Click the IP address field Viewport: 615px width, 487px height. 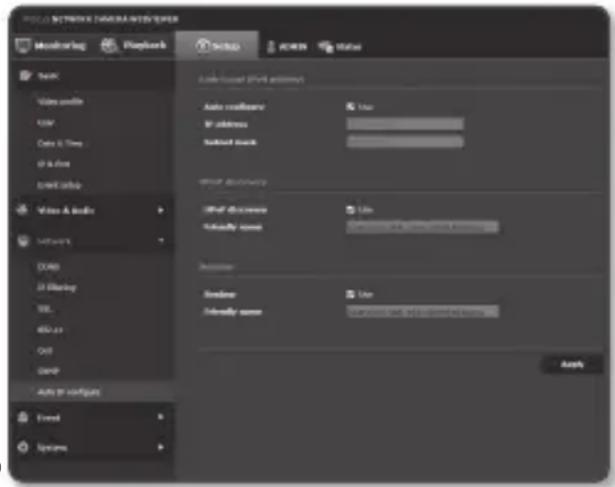pos(405,124)
